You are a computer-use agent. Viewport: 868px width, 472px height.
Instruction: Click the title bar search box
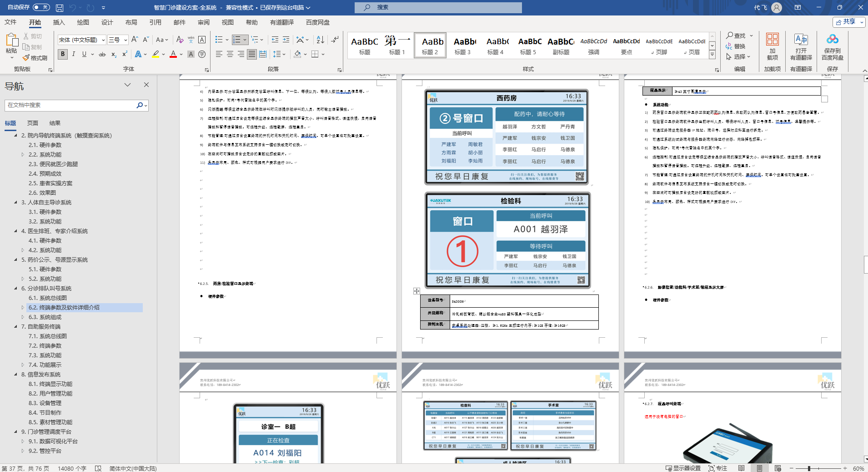[438, 7]
